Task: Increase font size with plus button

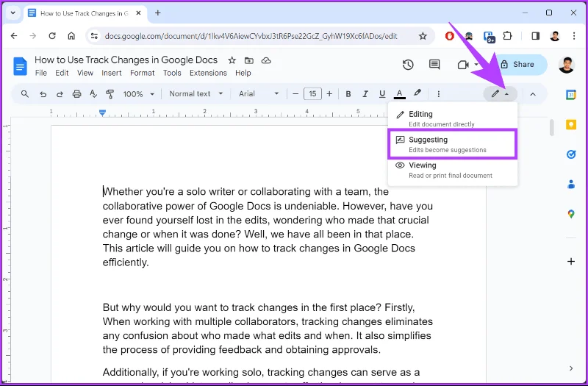Action: [x=329, y=94]
